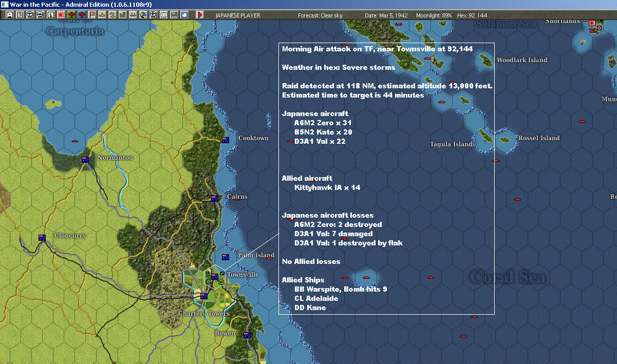The height and width of the screenshot is (364, 617).
Task: Click the Rossel Island map label
Action: (539, 138)
